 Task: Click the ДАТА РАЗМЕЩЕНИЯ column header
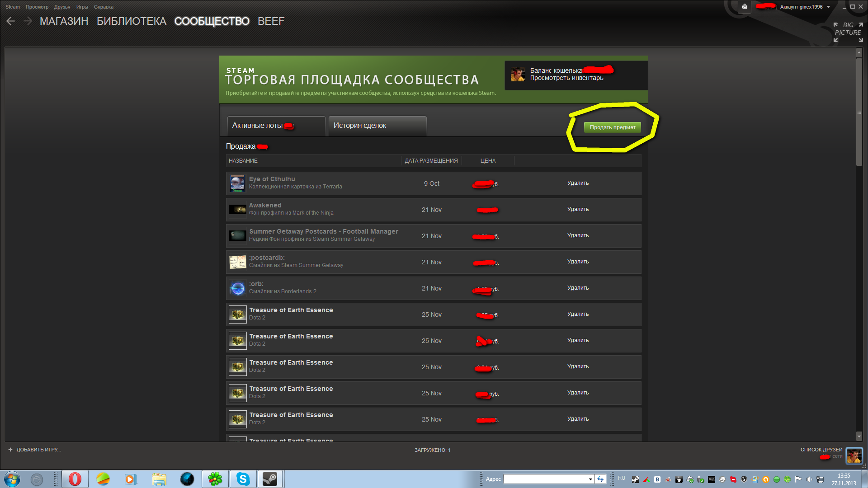[431, 161]
